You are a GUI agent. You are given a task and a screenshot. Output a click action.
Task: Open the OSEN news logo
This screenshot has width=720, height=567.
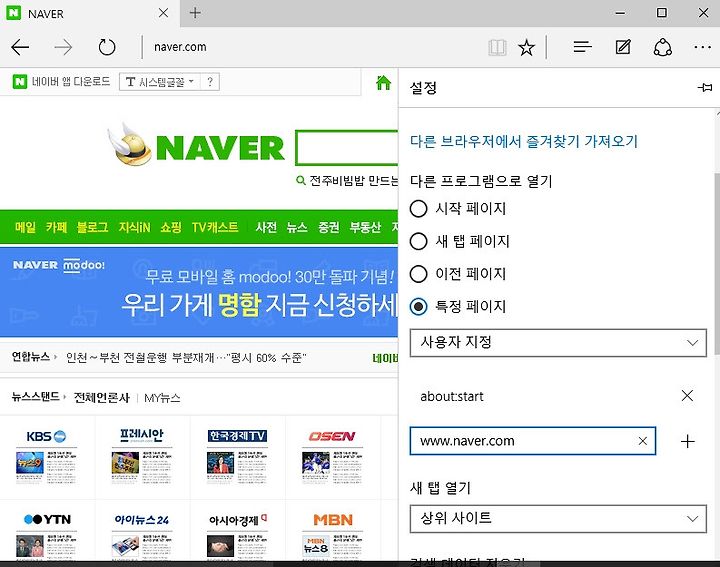pyautogui.click(x=332, y=436)
